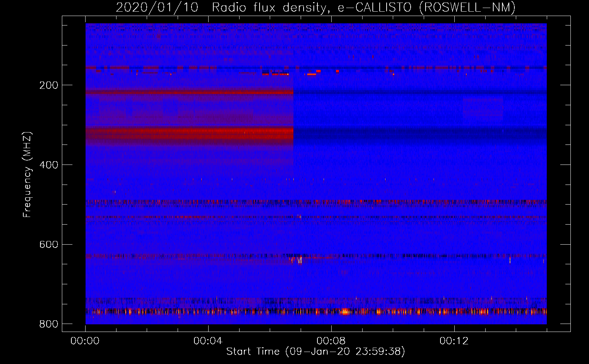The image size is (589, 364).
Task: Click the 'Frequency (MHZ)' axis label
Action: 27,174
